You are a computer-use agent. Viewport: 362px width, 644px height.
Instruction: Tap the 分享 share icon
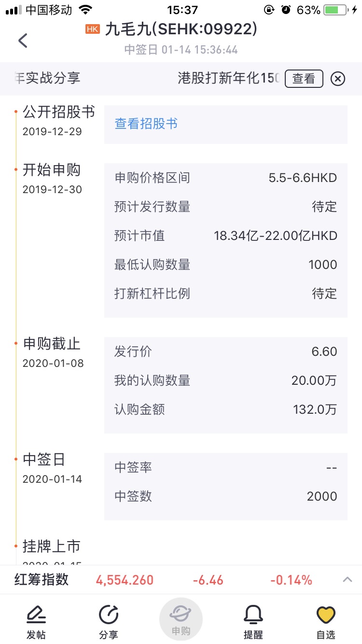tap(108, 622)
